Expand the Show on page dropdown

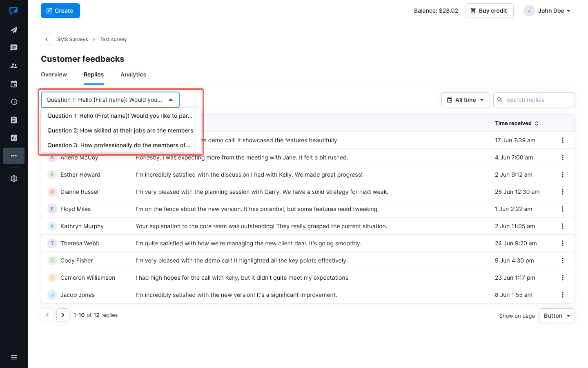557,316
